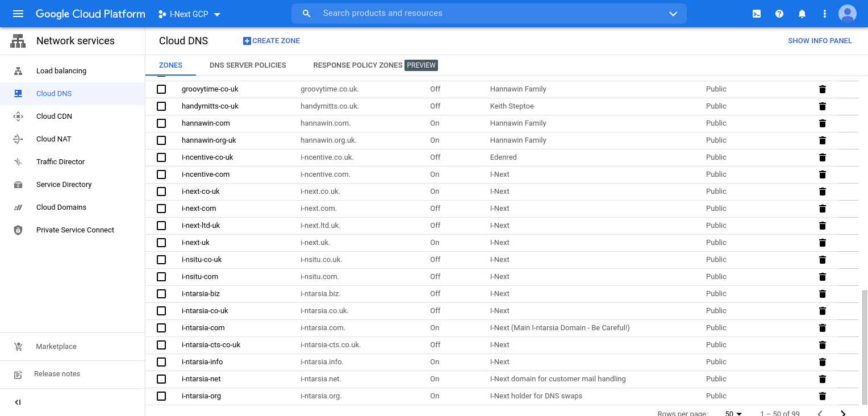Screen dimensions: 868x416
Task: Click the search magnifier icon
Action: click(x=307, y=14)
